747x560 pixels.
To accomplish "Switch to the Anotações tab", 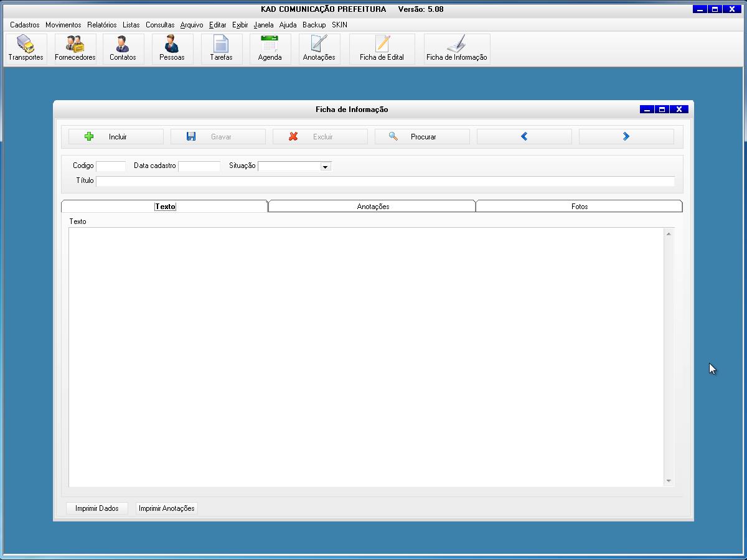I will pyautogui.click(x=373, y=207).
